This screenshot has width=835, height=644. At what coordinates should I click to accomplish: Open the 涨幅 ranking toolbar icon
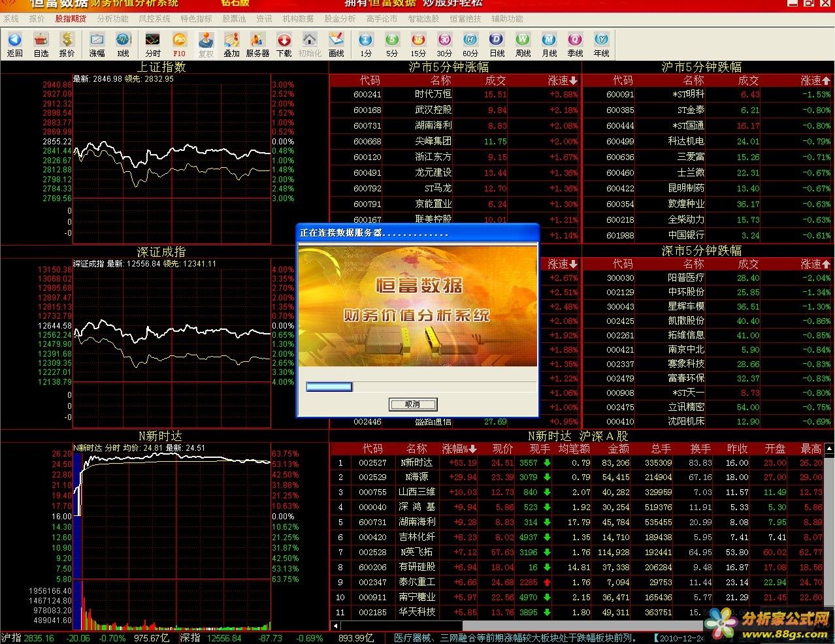97,44
